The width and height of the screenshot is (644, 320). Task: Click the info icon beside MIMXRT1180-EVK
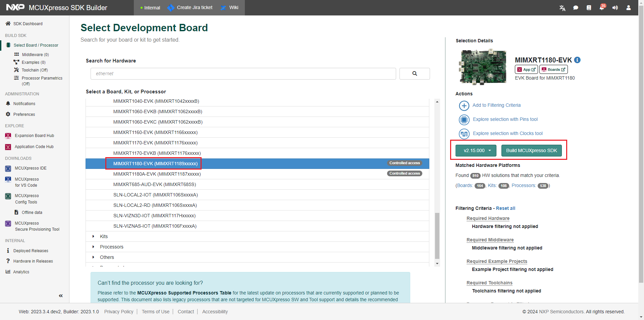[577, 60]
